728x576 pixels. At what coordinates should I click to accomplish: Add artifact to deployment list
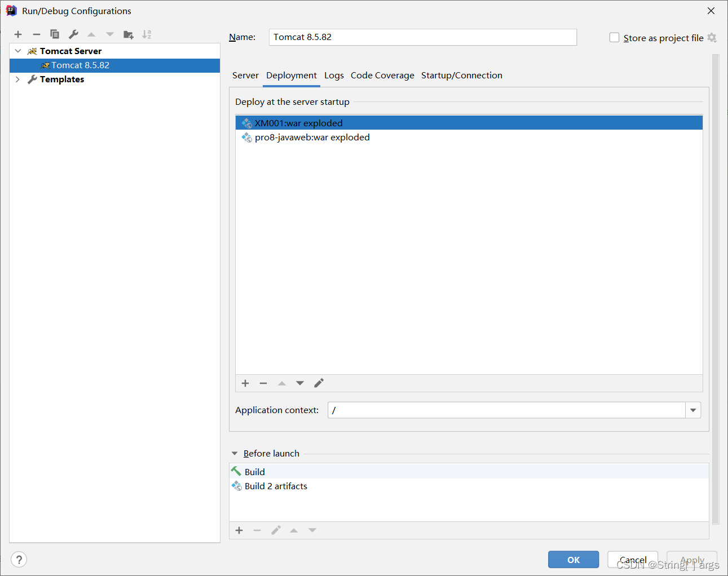(245, 383)
